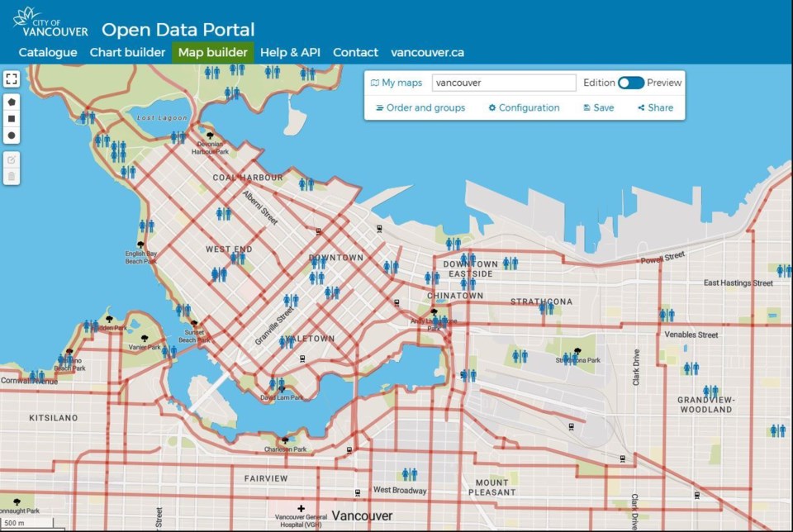Viewport: 793px width, 532px height.
Task: Select the circle drawing tool
Action: tap(11, 135)
